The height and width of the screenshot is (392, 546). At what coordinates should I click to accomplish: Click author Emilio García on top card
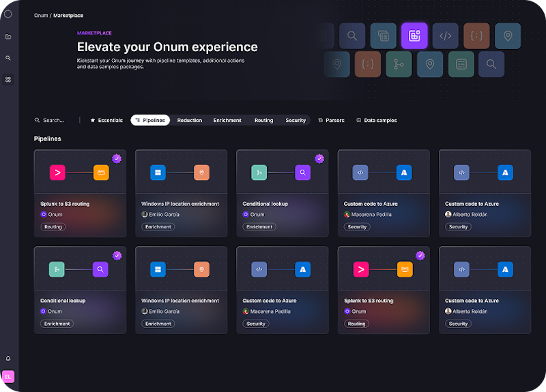point(160,215)
